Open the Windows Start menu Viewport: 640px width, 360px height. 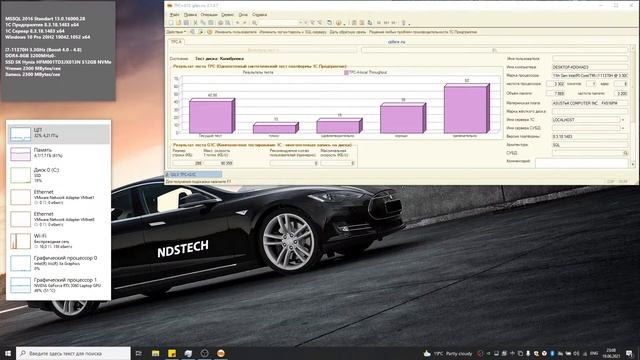8,353
